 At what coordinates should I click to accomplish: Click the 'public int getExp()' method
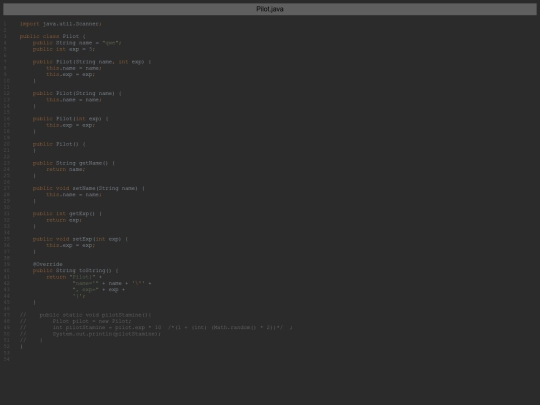(x=67, y=214)
